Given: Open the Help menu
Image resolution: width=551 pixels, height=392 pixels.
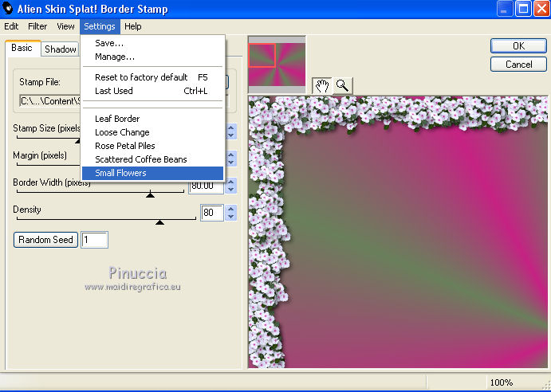Looking at the screenshot, I should (133, 26).
